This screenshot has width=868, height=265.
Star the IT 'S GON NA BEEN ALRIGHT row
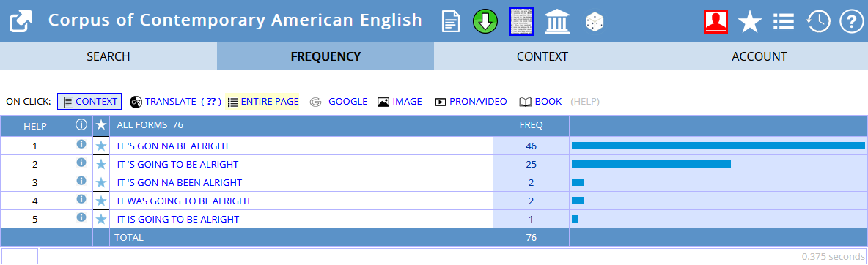100,182
